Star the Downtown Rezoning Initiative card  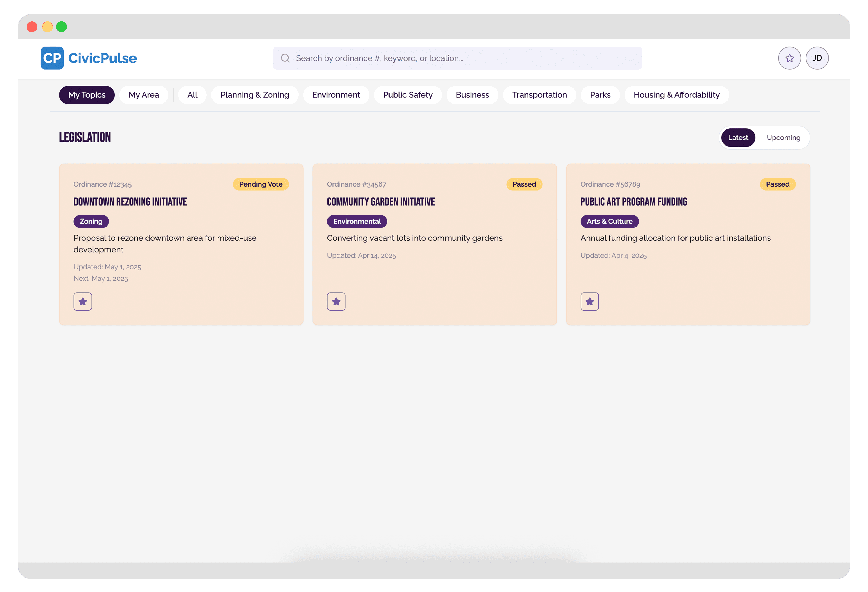coord(83,302)
